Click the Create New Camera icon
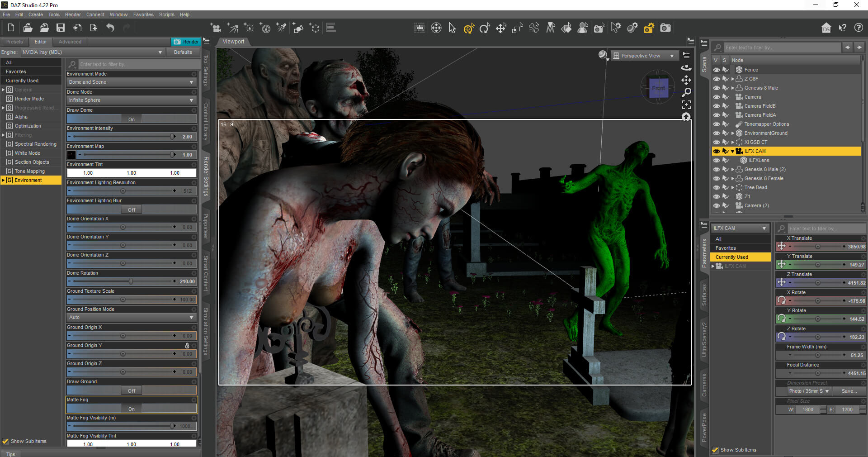The image size is (868, 457). click(216, 28)
